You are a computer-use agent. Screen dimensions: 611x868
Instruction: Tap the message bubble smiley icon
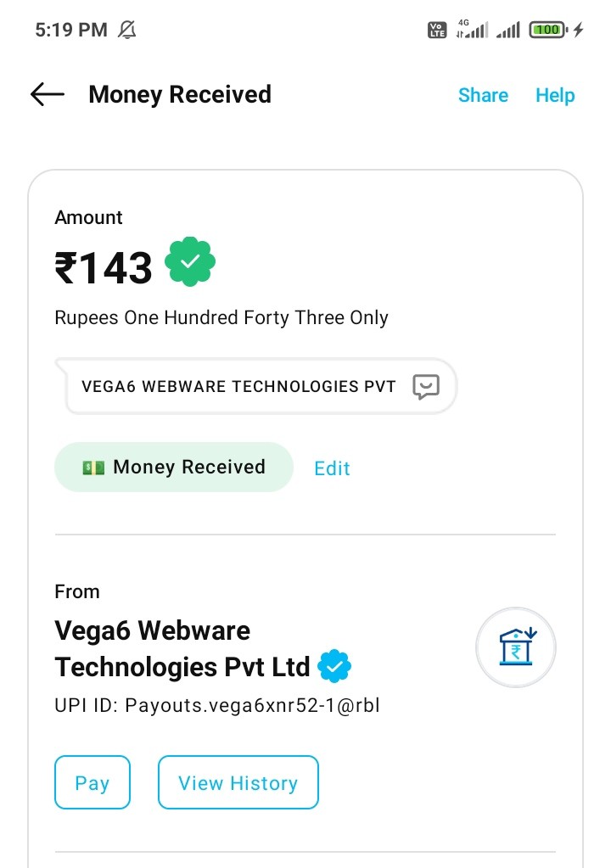tap(426, 387)
